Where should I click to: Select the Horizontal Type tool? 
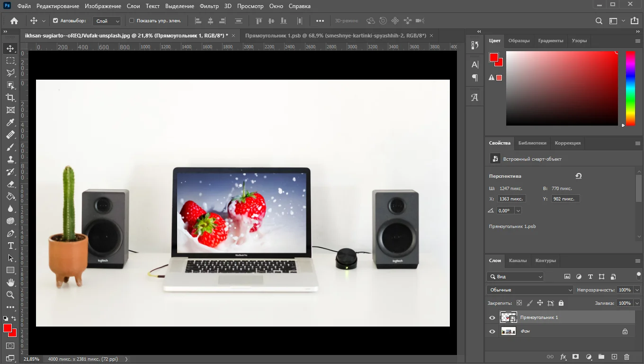[x=10, y=246]
